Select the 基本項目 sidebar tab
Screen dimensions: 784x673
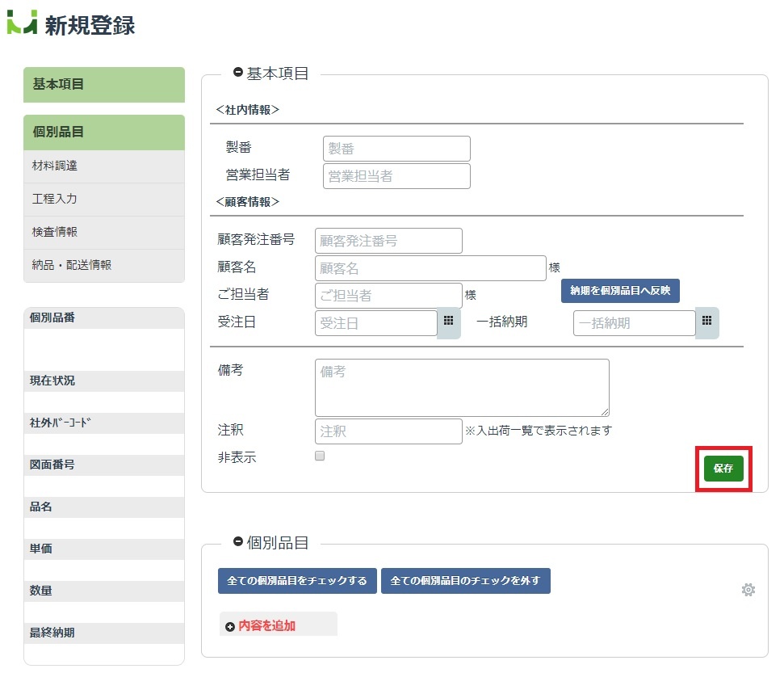pos(104,85)
